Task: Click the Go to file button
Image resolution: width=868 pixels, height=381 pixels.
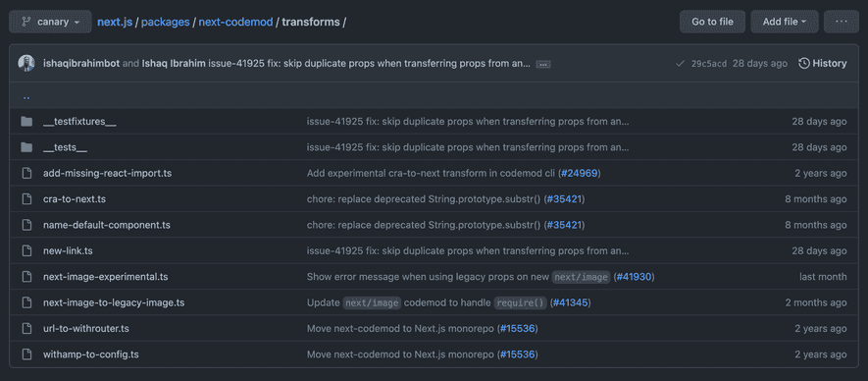Action: pyautogui.click(x=712, y=22)
